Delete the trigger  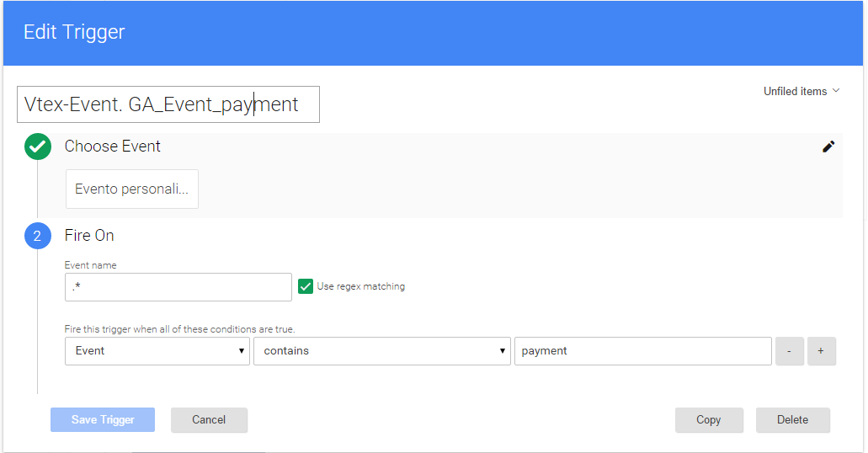pos(792,420)
